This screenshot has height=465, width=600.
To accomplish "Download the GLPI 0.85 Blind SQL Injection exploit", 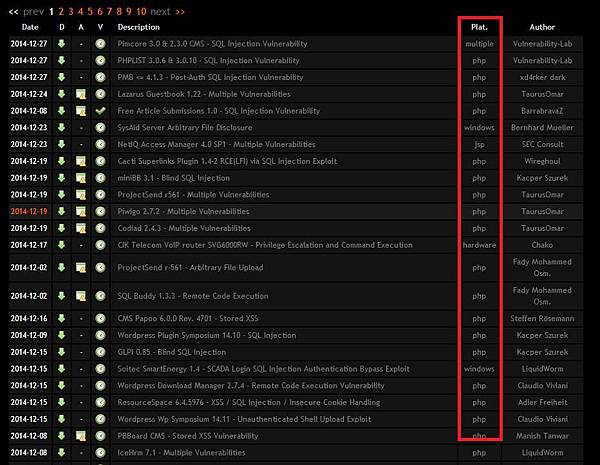I will click(x=62, y=352).
